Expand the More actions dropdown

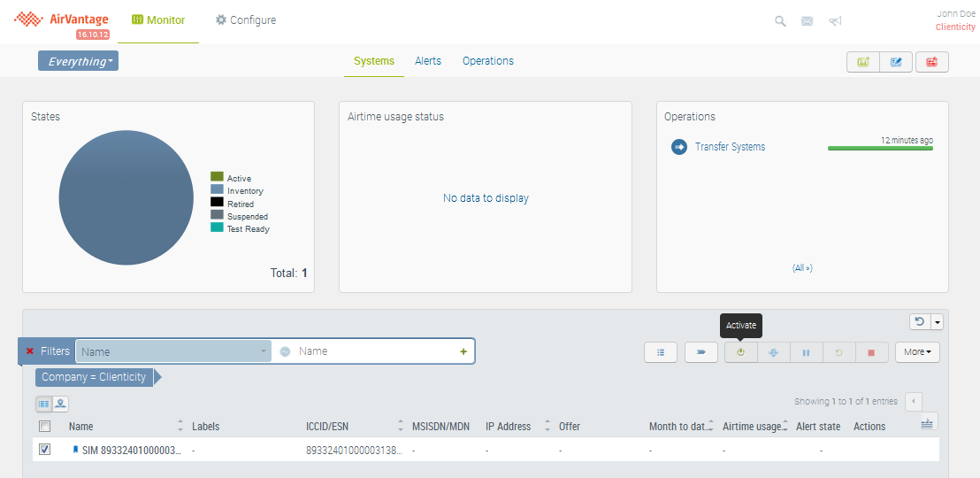pyautogui.click(x=917, y=352)
